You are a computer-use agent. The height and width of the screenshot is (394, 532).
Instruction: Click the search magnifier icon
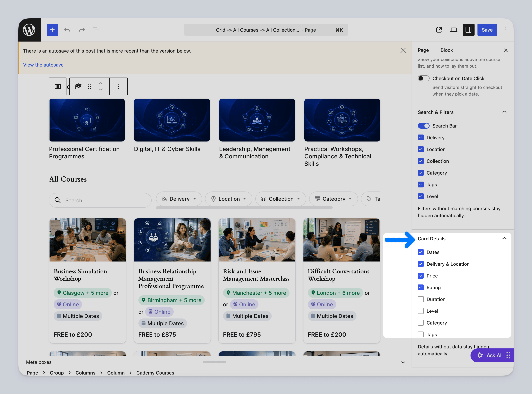pos(58,200)
